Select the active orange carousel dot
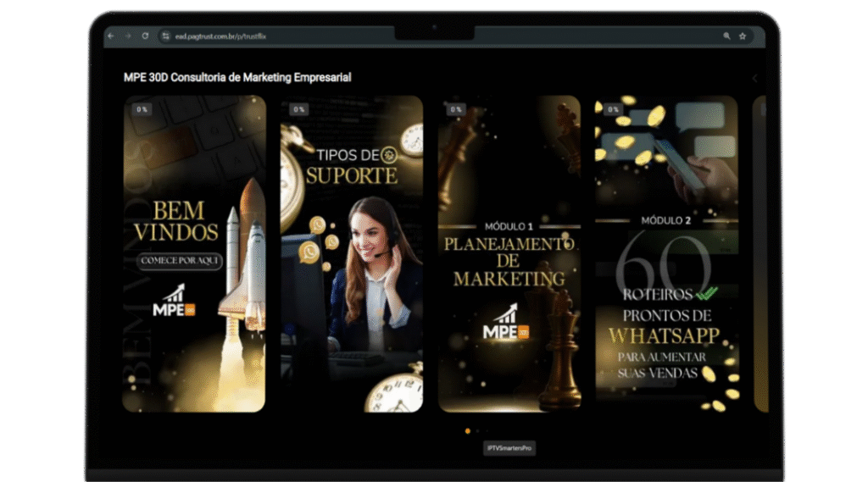 (x=467, y=431)
